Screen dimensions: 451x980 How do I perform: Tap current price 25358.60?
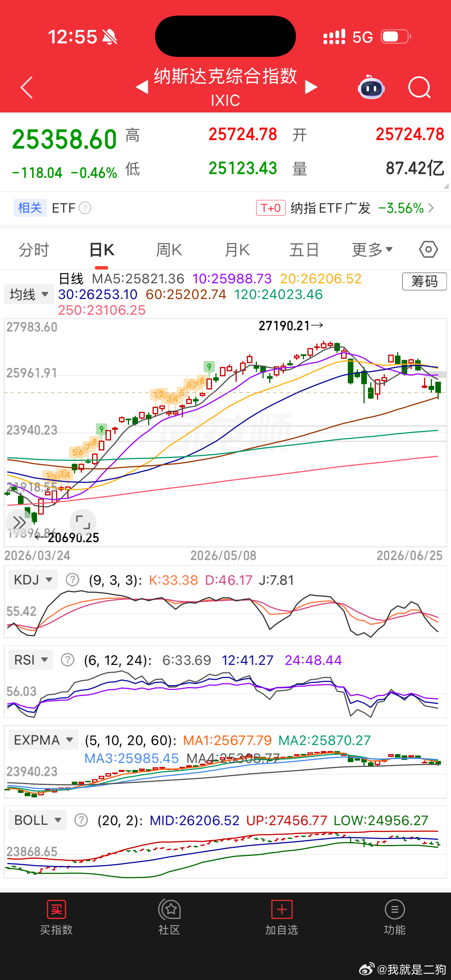(x=64, y=139)
